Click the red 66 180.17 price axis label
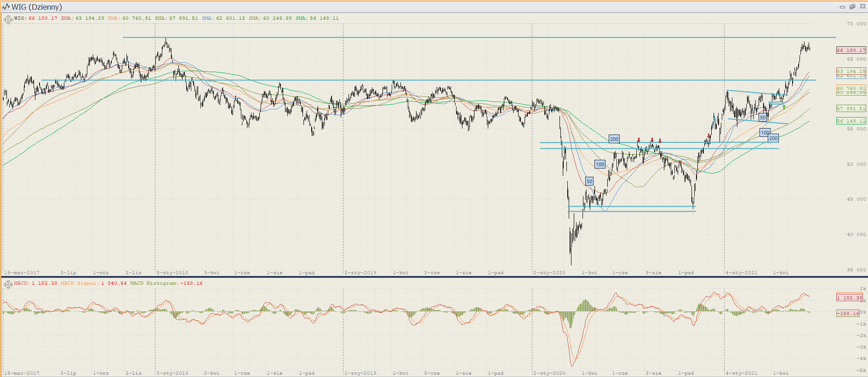This screenshot has width=868, height=377. [851, 51]
